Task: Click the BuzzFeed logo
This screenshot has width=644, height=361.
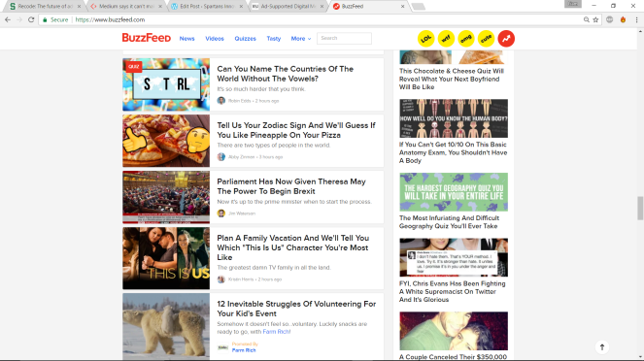Action: pyautogui.click(x=147, y=38)
